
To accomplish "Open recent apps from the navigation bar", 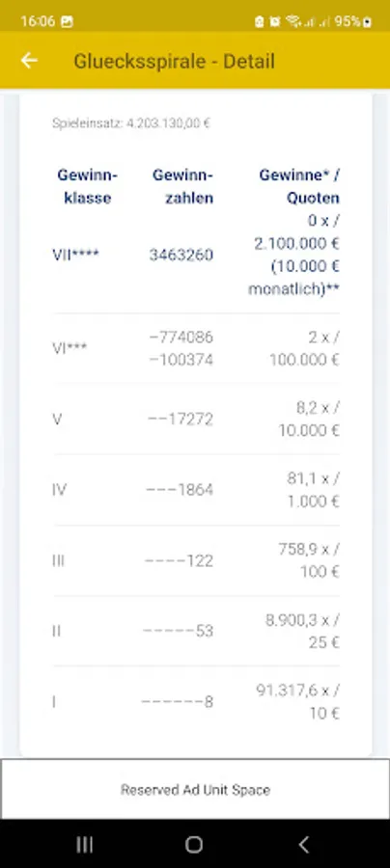I will pos(84,844).
